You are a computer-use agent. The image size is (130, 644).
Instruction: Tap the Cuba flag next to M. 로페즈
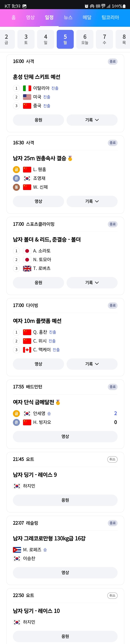tap(17, 550)
